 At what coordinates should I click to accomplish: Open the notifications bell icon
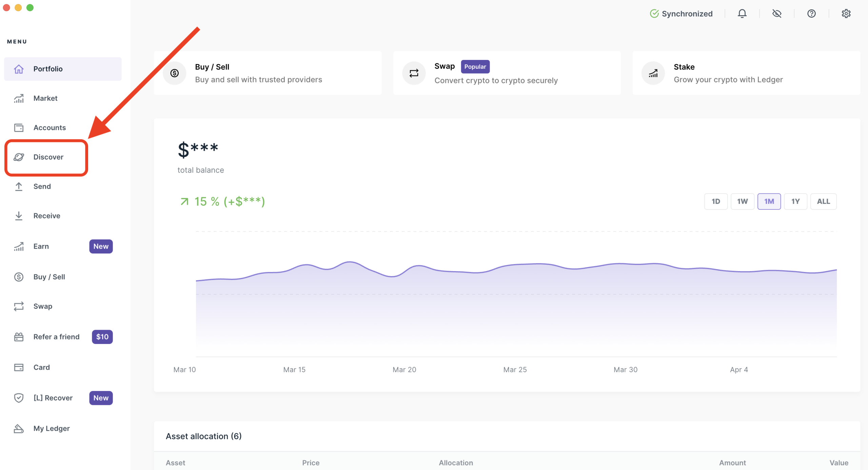[x=742, y=14]
